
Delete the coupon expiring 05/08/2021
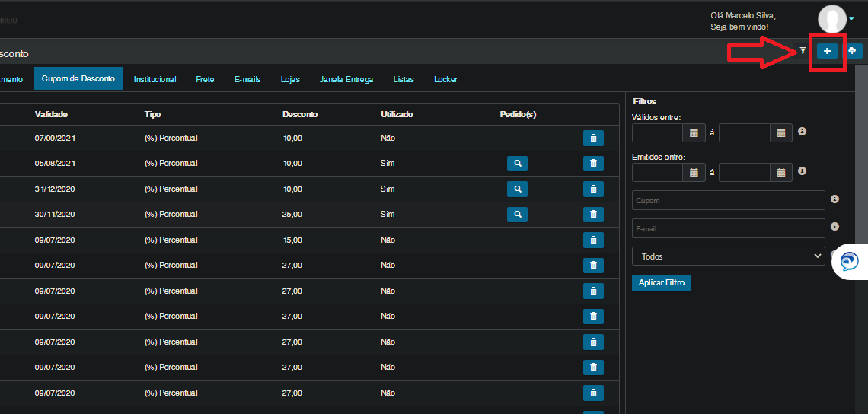click(x=593, y=164)
